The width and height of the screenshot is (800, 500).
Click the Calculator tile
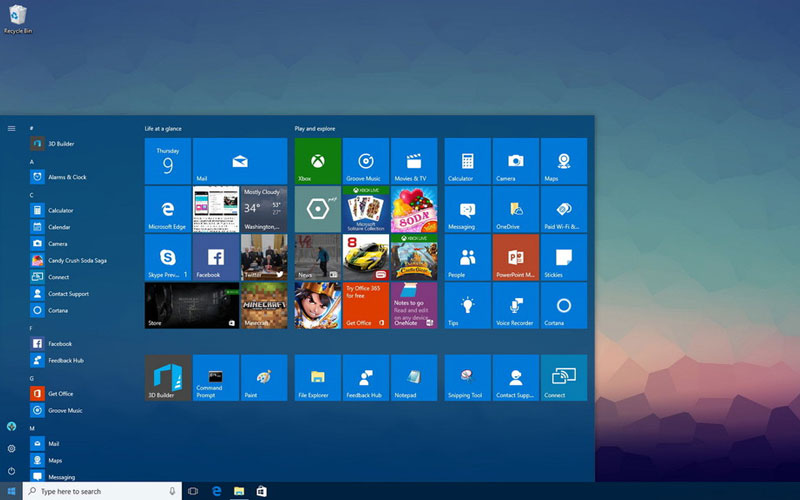pos(467,161)
